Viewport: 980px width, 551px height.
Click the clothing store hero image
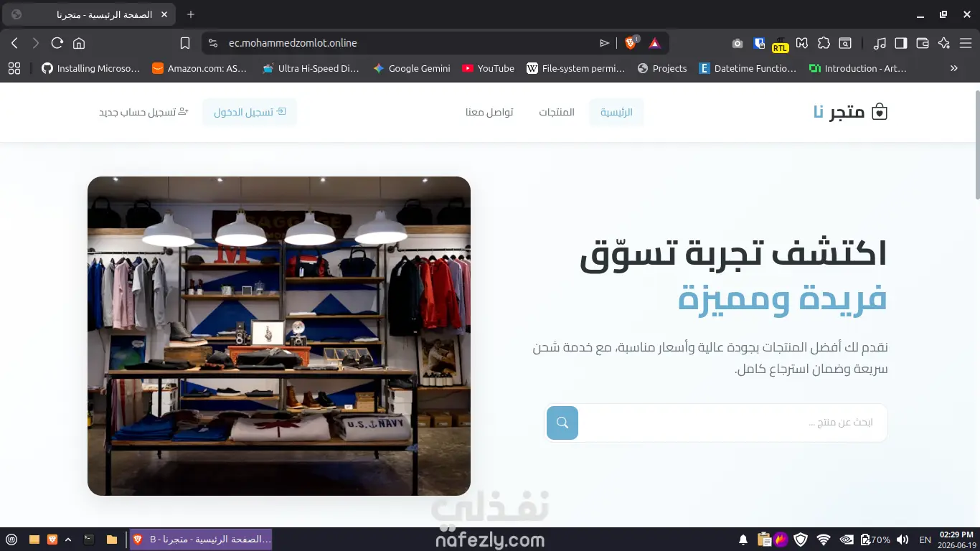[279, 336]
